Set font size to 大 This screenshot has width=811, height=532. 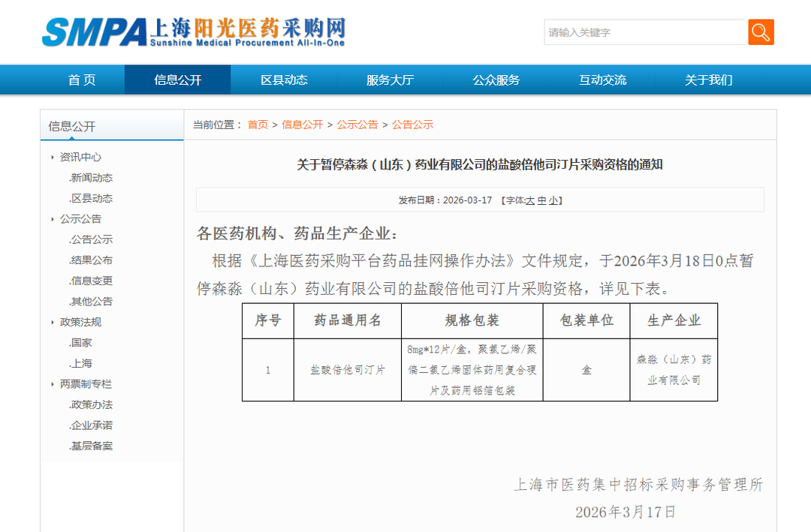[x=530, y=200]
